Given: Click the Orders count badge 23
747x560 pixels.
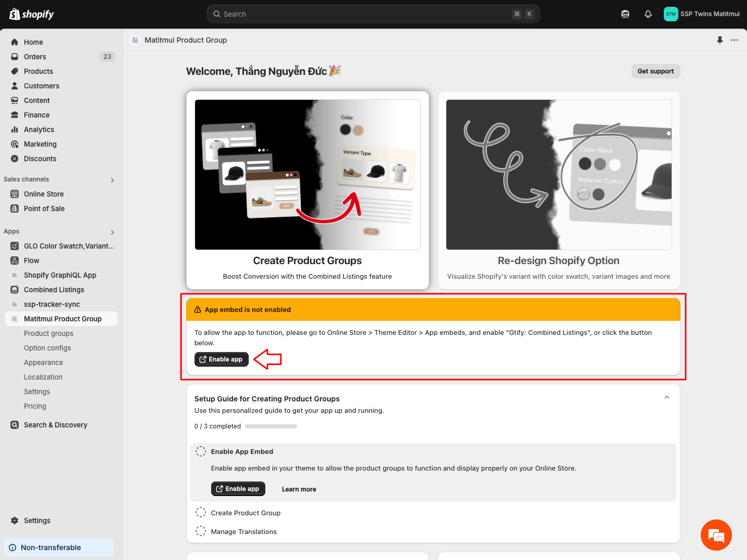Looking at the screenshot, I should pos(107,57).
